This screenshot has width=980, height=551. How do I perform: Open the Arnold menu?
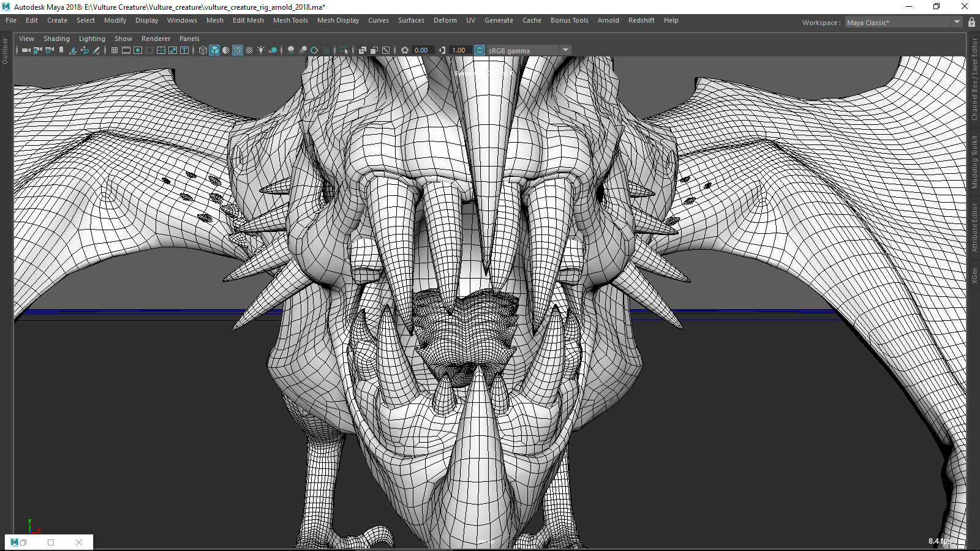coord(608,20)
